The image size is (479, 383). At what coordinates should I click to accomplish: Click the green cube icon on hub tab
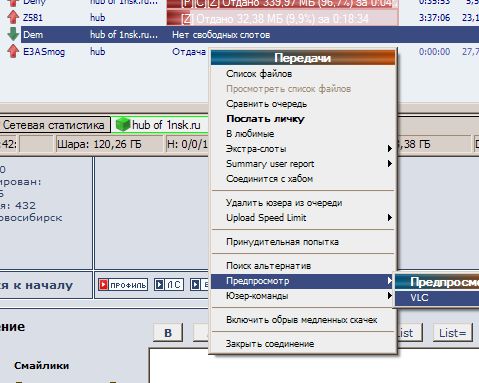122,125
